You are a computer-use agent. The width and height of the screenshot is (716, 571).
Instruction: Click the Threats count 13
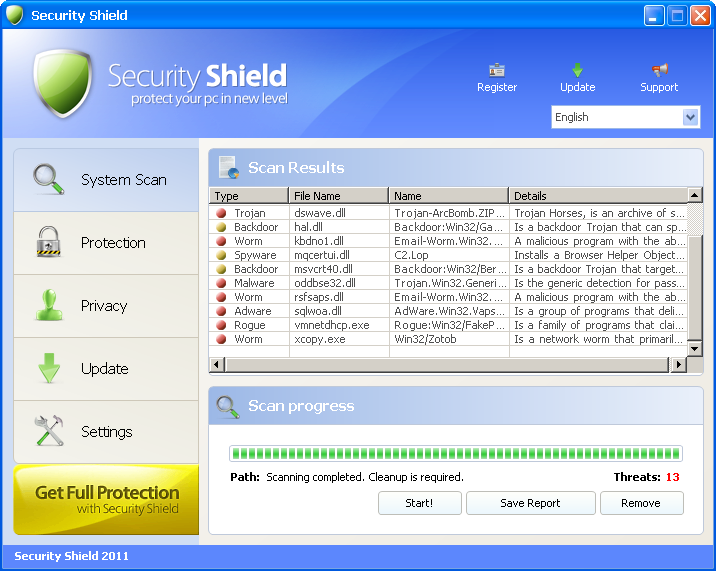point(672,477)
